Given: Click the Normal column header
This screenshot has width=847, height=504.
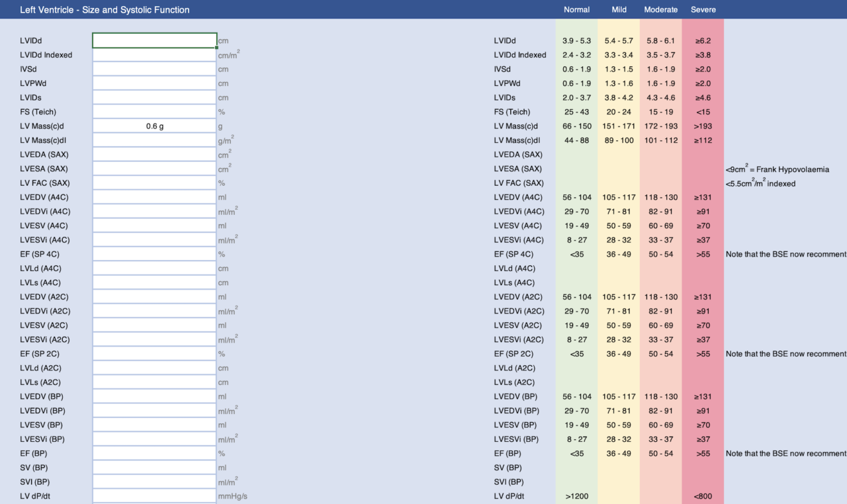Looking at the screenshot, I should (x=576, y=10).
